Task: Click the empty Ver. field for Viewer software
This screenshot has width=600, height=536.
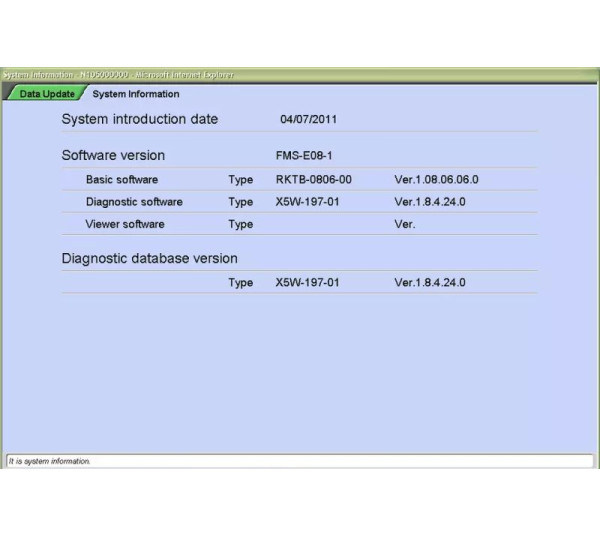Action: pos(405,224)
